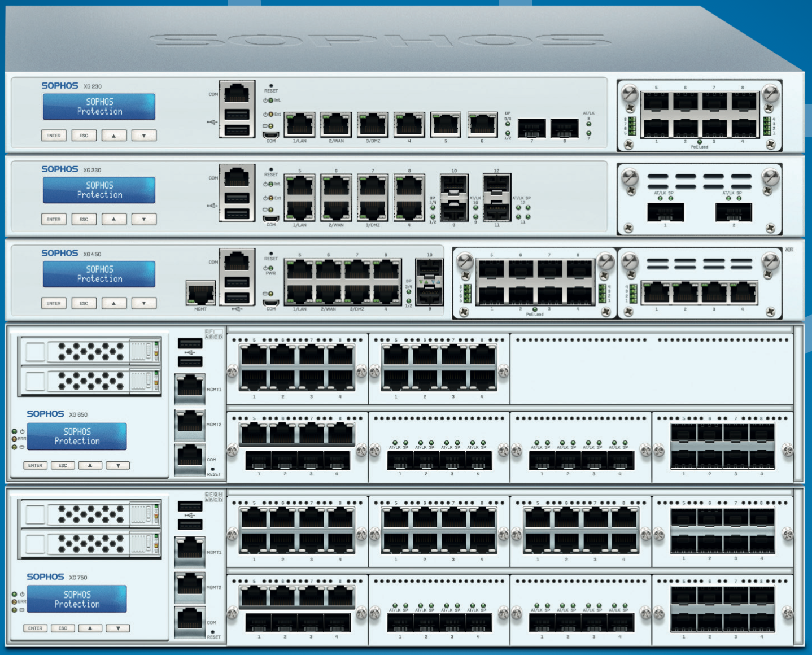Click the ESC button on the XG 330
812x655 pixels.
pos(84,219)
